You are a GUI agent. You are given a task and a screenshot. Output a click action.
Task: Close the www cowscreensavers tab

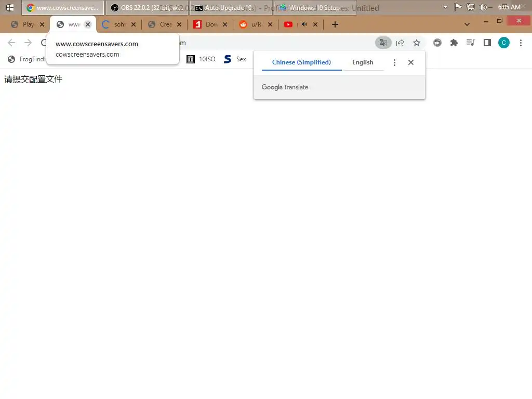click(x=88, y=24)
